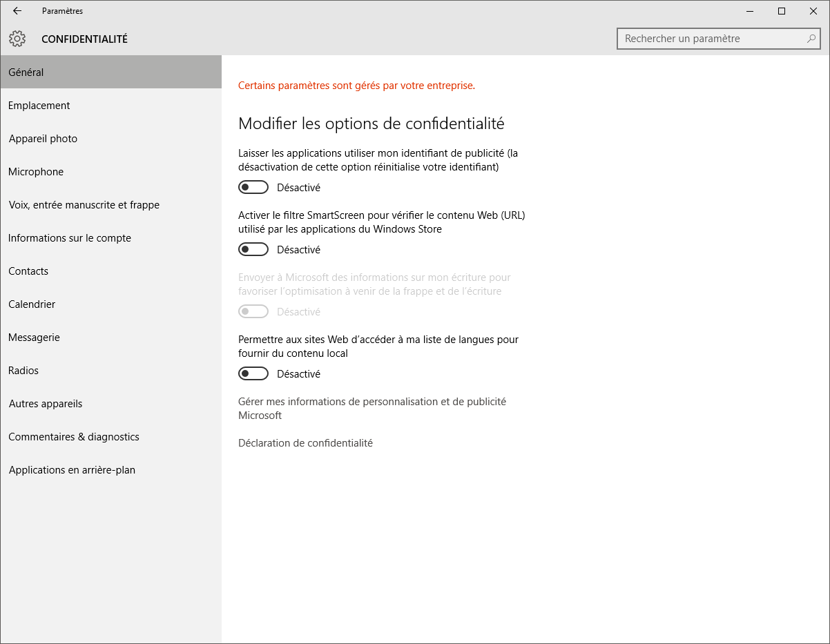Open Commentaires & diagnostics section
The image size is (830, 644).
coord(74,437)
